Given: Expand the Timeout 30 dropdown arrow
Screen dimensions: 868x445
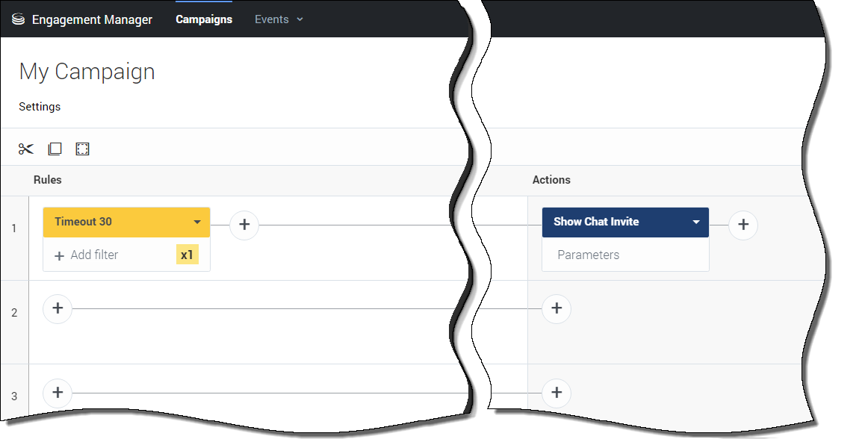Looking at the screenshot, I should (x=197, y=222).
